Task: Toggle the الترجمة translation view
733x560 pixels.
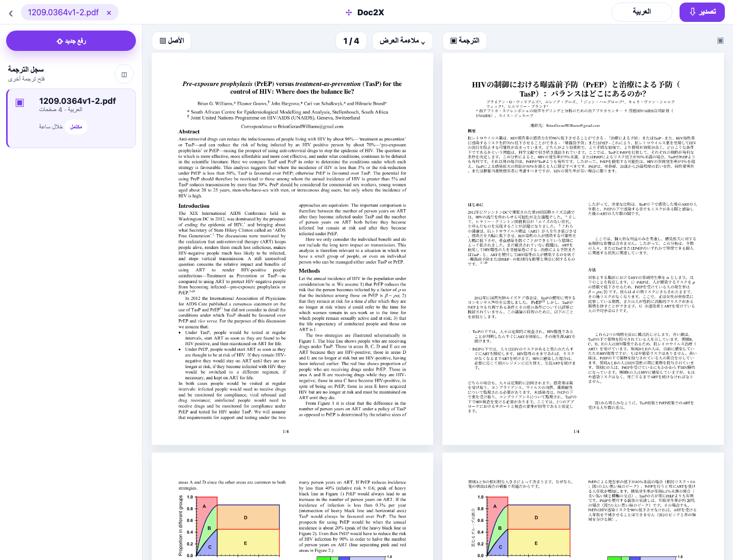Action: pyautogui.click(x=465, y=40)
